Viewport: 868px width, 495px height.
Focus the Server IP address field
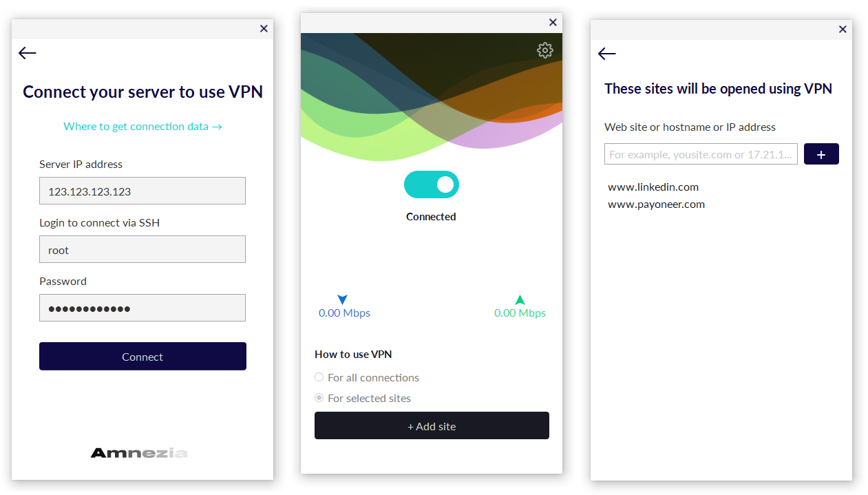coord(142,191)
